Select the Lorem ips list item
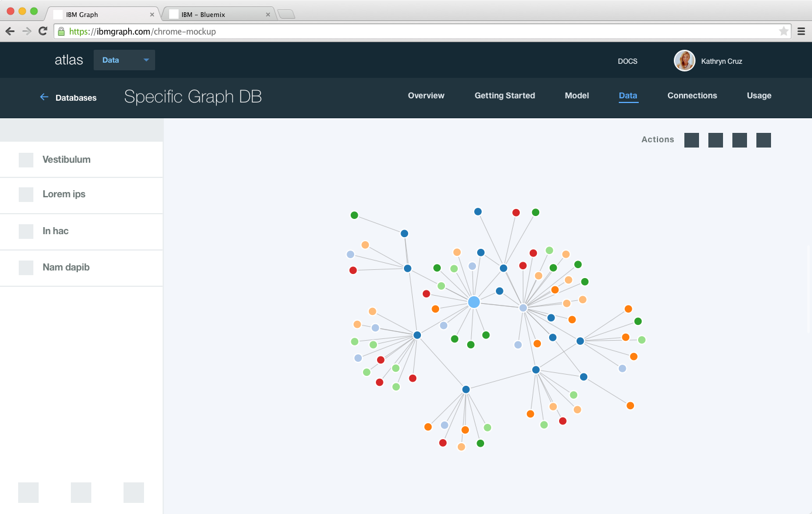This screenshot has width=812, height=514. pos(81,196)
